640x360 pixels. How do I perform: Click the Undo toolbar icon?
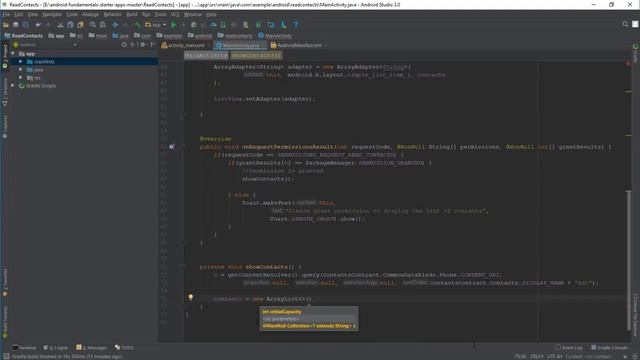[38, 25]
